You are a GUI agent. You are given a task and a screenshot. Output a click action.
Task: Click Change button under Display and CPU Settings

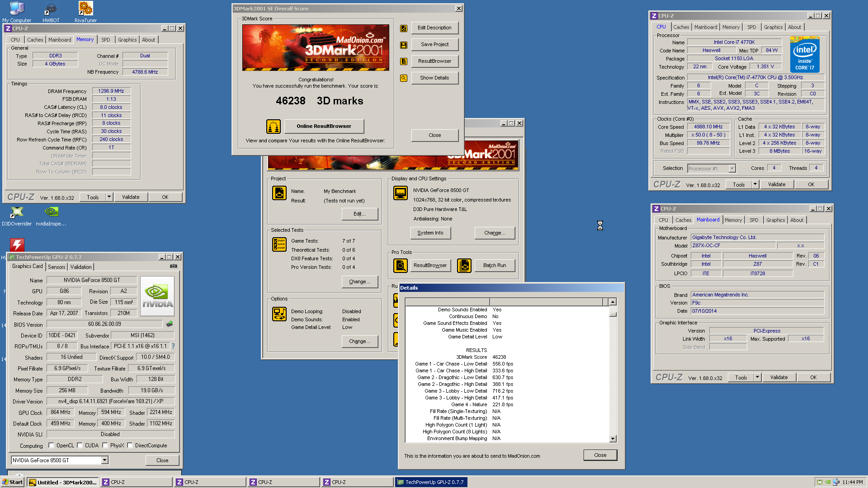click(x=495, y=233)
